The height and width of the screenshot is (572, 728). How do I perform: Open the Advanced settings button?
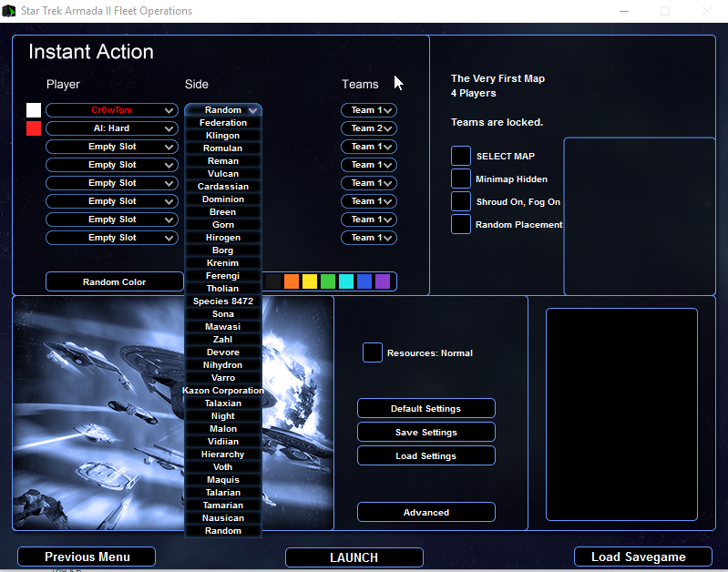click(x=426, y=512)
